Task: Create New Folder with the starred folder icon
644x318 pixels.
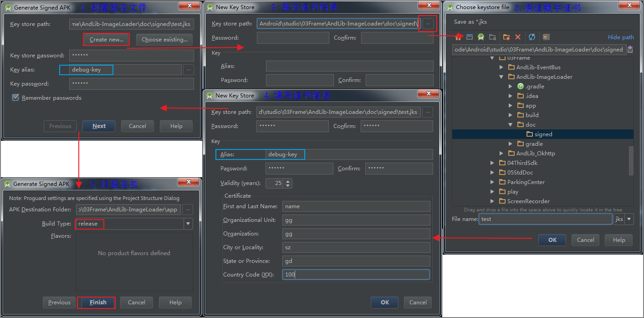Action: 506,37
